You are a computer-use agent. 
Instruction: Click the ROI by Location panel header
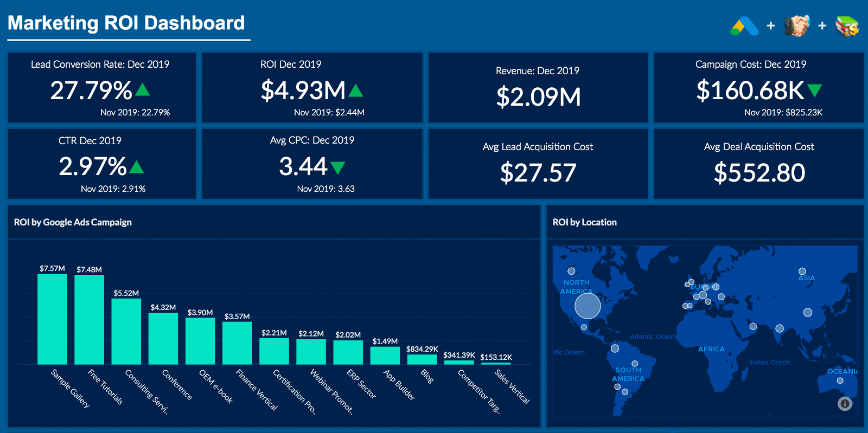584,222
